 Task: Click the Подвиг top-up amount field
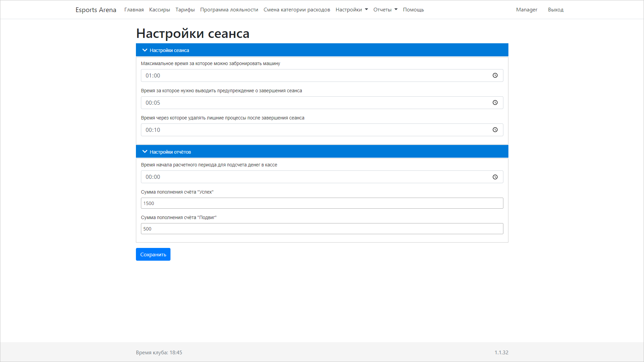(321, 228)
